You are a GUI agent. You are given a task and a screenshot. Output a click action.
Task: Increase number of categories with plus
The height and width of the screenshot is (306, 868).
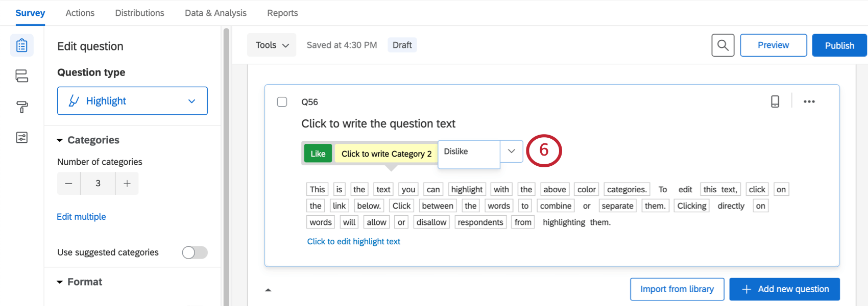(127, 183)
